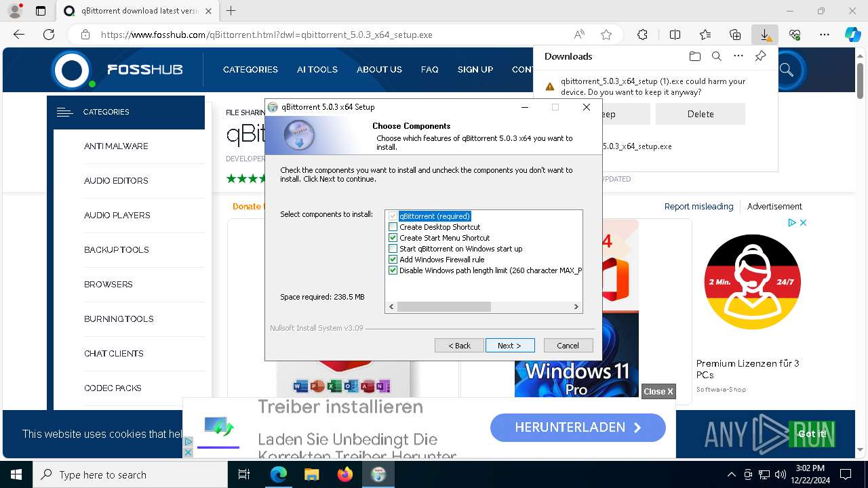Click Back in qBittorrent Setup
The height and width of the screenshot is (488, 868).
click(459, 346)
